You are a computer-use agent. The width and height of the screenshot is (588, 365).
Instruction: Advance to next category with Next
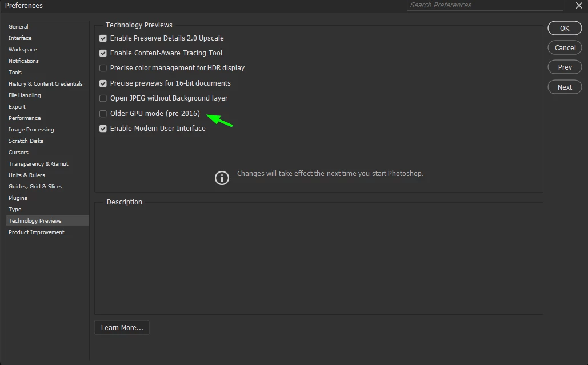pyautogui.click(x=565, y=87)
